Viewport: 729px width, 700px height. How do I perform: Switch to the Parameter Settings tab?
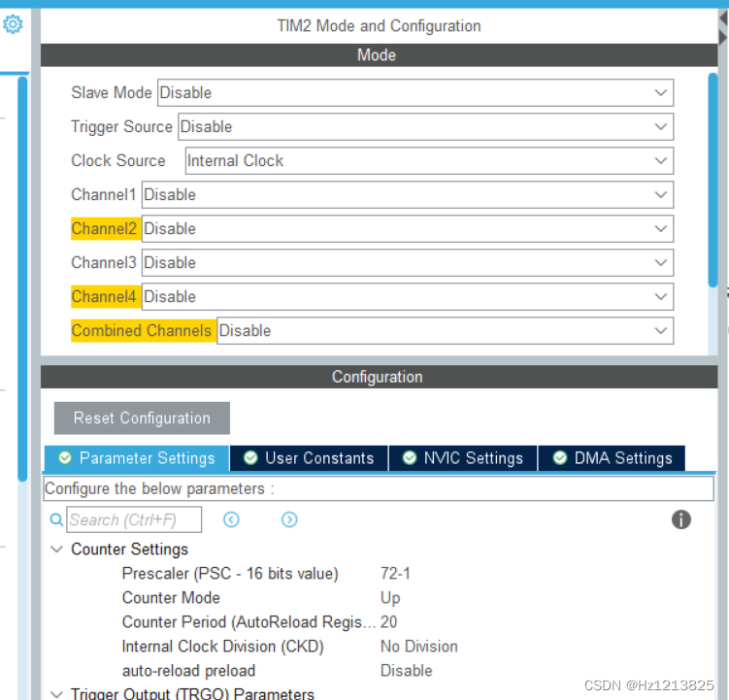pos(137,458)
